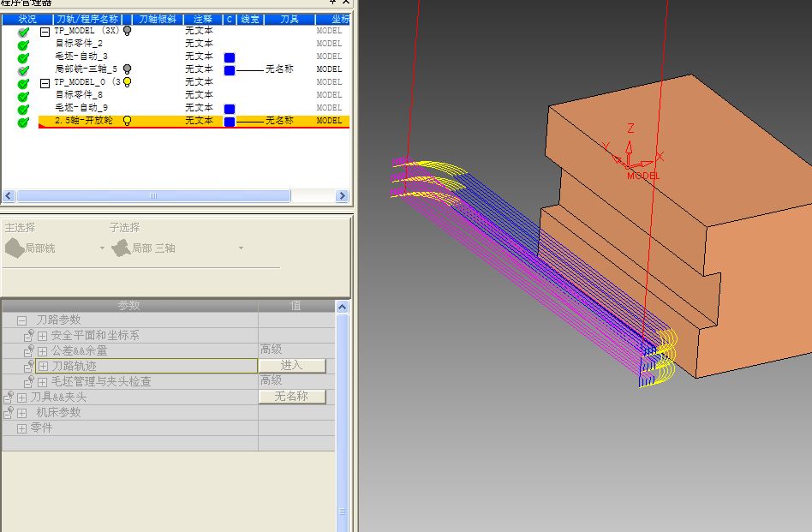Open the 主选择 局部铣 dropdown arrow
The height and width of the screenshot is (532, 812).
(x=102, y=248)
